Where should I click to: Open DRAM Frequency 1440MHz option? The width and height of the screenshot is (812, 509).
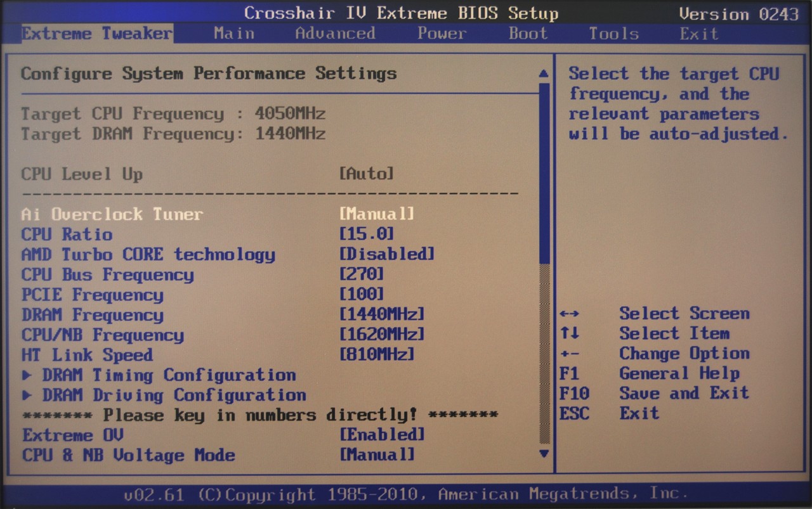(382, 314)
